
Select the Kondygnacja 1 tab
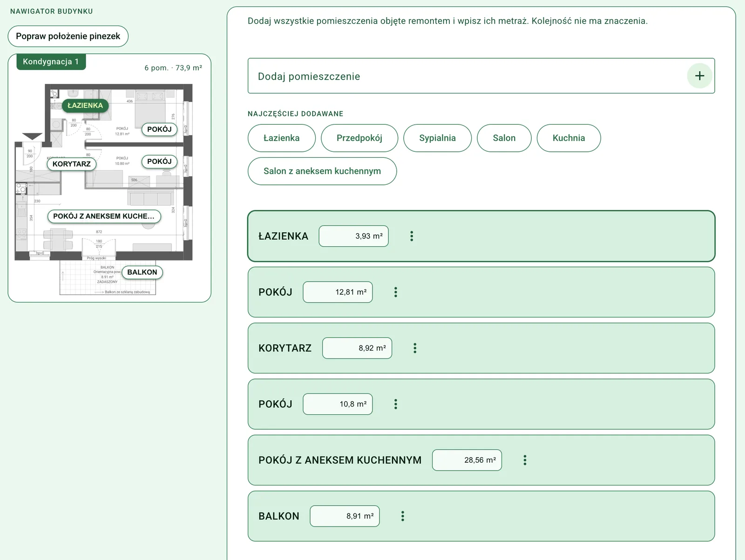coord(51,62)
